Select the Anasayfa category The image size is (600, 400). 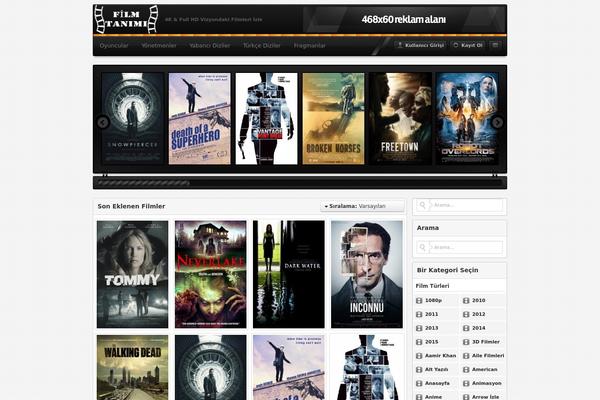click(x=436, y=383)
